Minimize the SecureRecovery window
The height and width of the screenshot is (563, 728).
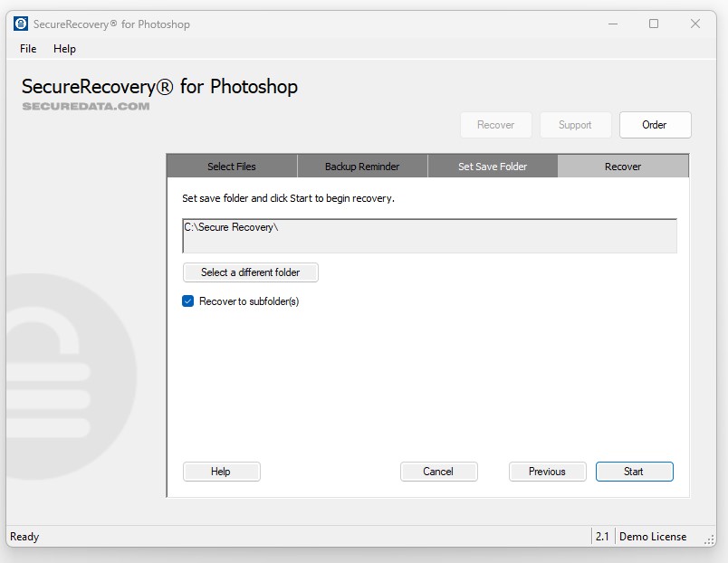click(612, 24)
